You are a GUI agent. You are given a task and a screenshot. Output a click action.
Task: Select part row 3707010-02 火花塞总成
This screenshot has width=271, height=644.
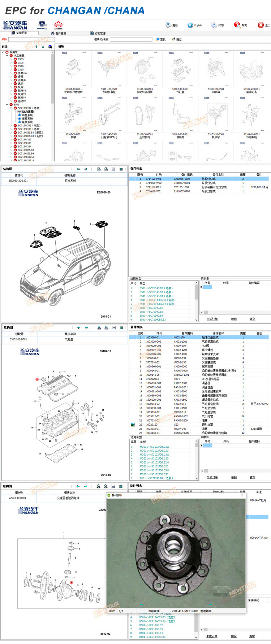point(199,362)
